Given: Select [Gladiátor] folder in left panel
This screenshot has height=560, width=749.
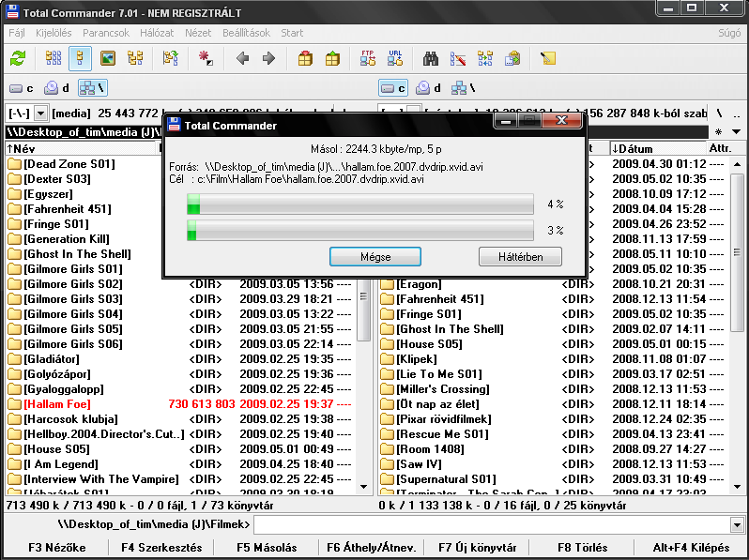Looking at the screenshot, I should pos(179,359).
